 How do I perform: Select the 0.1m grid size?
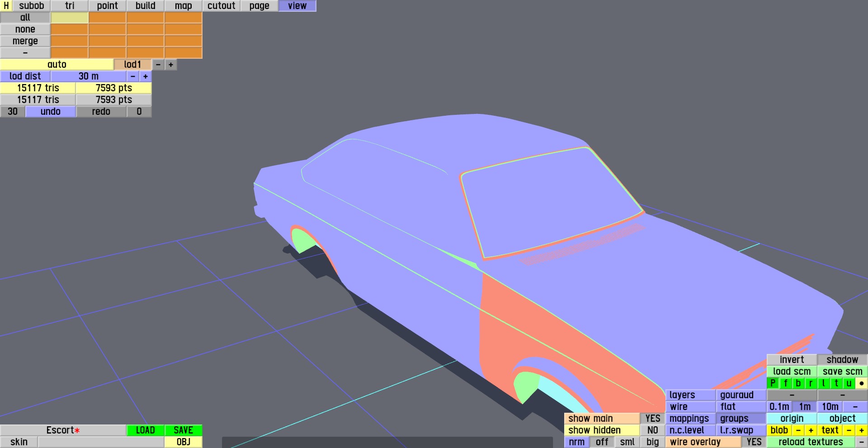tap(779, 407)
